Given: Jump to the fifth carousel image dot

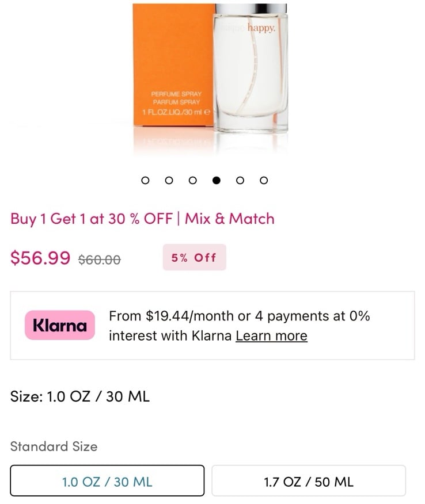Looking at the screenshot, I should [240, 180].
